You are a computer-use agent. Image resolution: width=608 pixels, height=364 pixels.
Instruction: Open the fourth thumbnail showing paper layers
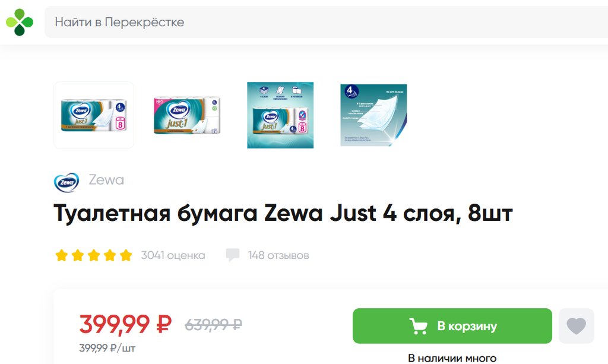point(373,115)
